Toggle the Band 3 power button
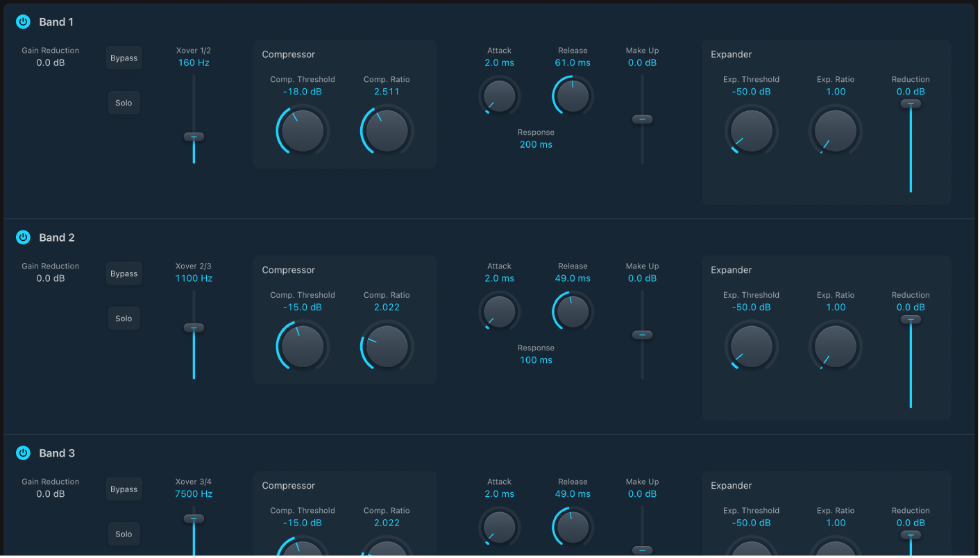This screenshot has height=558, width=980. pyautogui.click(x=22, y=453)
